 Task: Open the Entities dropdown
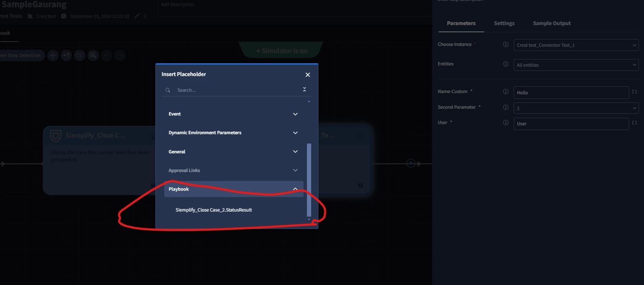tap(576, 65)
